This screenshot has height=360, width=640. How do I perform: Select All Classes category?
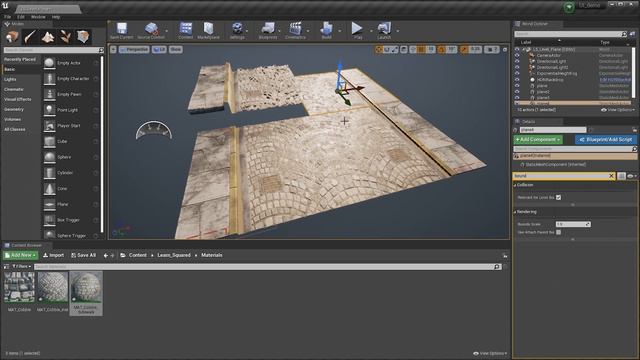(x=15, y=129)
